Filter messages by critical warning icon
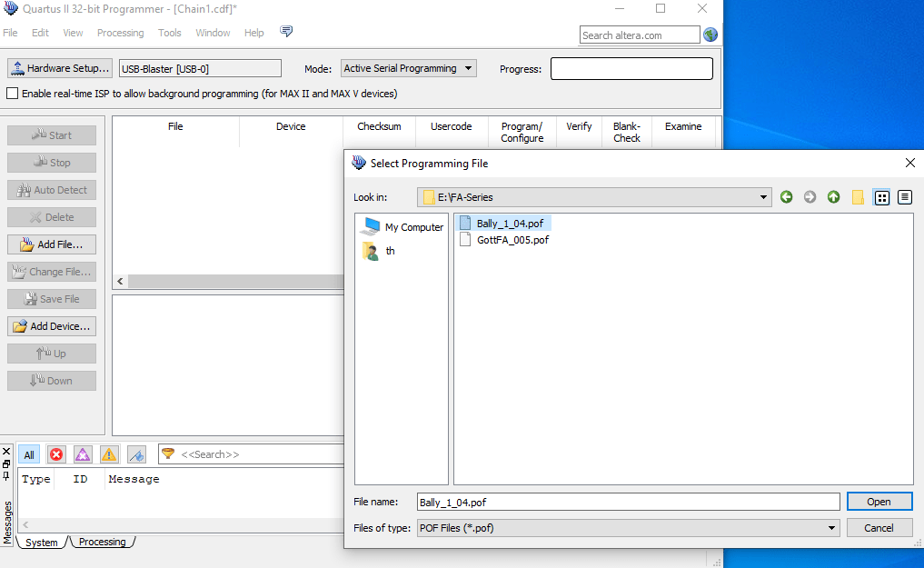Image resolution: width=924 pixels, height=568 pixels. point(83,454)
